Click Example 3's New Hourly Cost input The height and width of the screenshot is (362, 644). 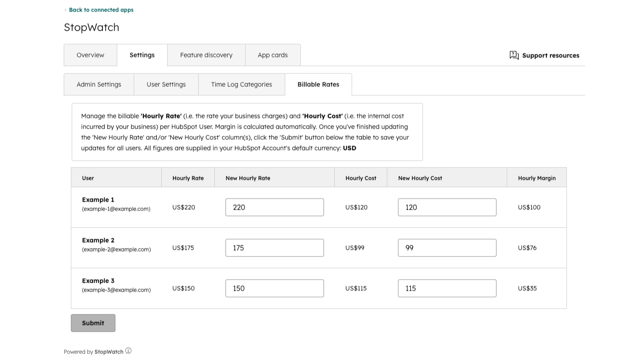click(x=447, y=288)
